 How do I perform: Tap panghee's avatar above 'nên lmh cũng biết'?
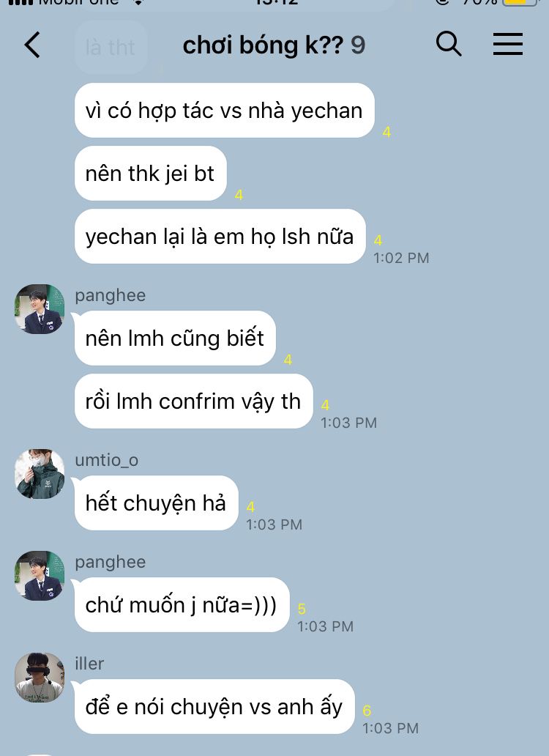pyautogui.click(x=40, y=309)
